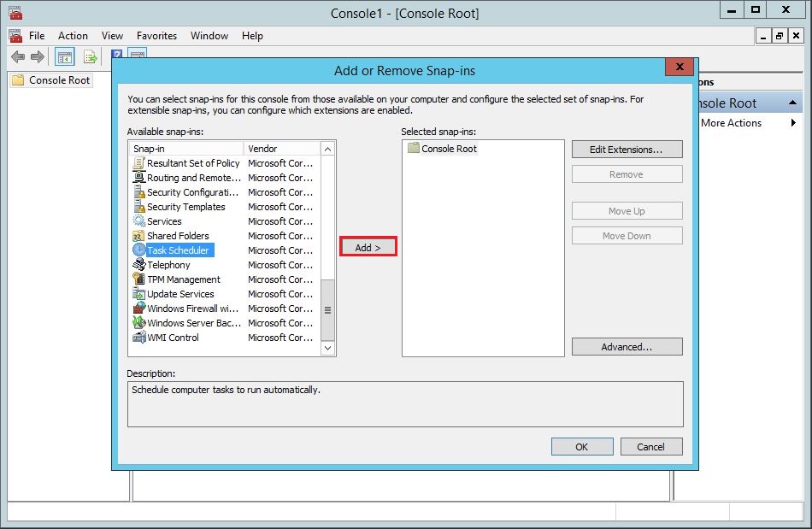Click the Back arrow in the console toolbar
Image resolution: width=812 pixels, height=529 pixels.
(18, 57)
